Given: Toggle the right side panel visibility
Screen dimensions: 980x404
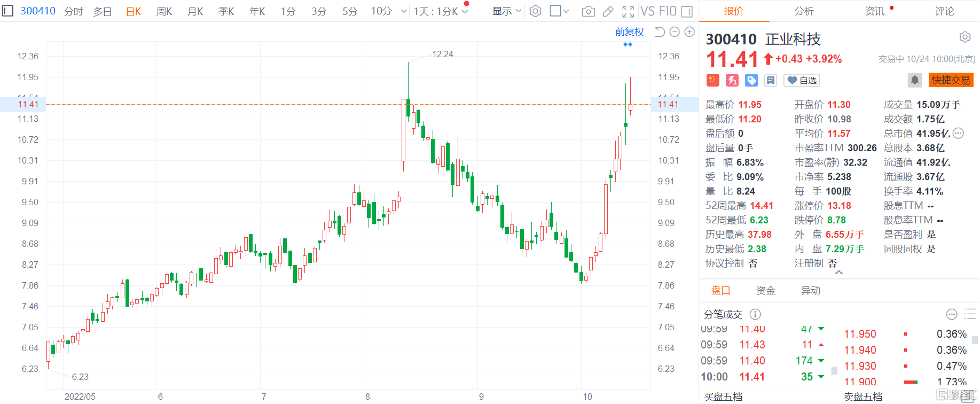Looking at the screenshot, I should pyautogui.click(x=687, y=11).
